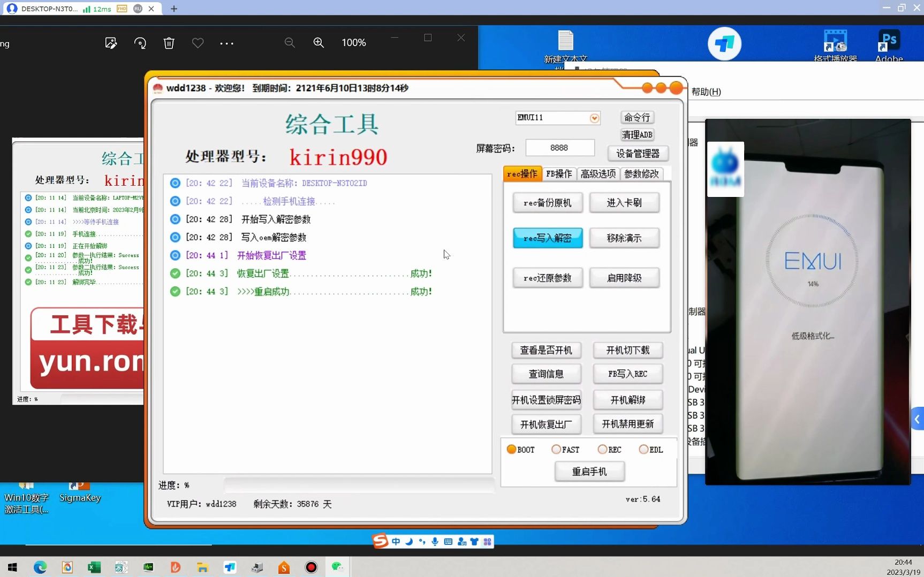Viewport: 924px width, 577px height.
Task: Click the progress bar beside 进度
Action: point(359,485)
